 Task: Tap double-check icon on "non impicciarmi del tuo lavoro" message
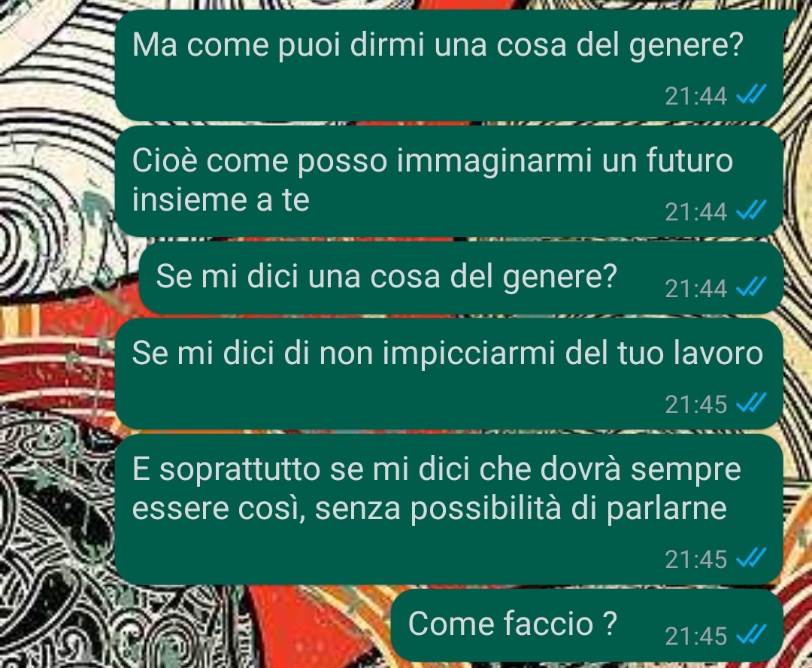751,403
